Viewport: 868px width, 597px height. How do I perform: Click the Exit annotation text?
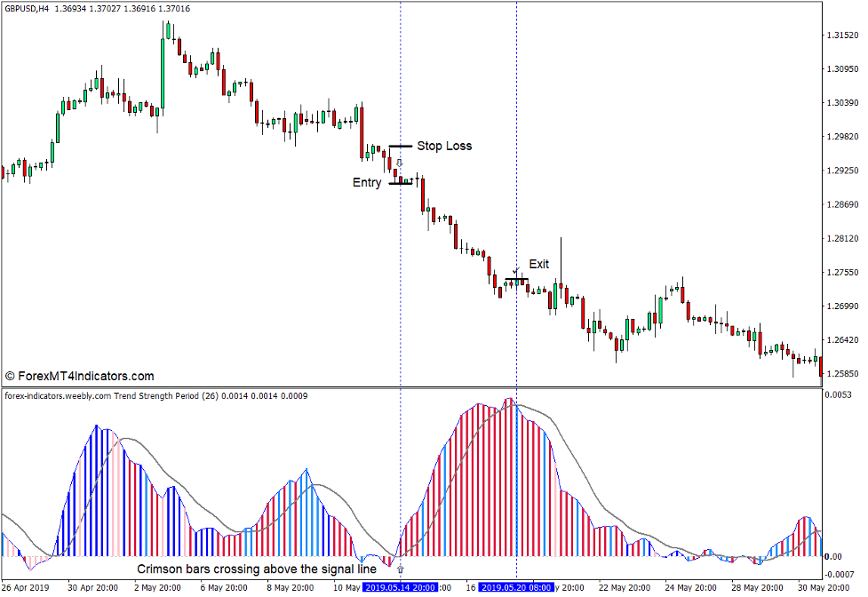pos(539,264)
